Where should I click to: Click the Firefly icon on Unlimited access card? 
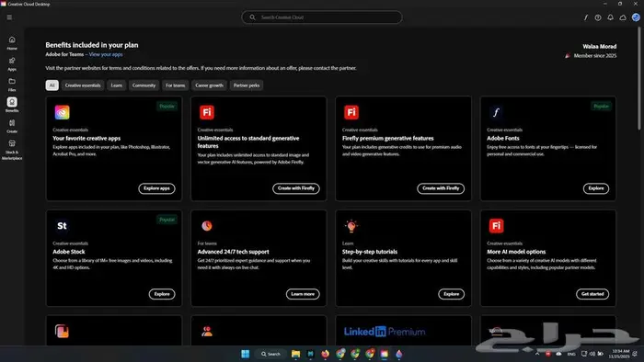click(207, 112)
